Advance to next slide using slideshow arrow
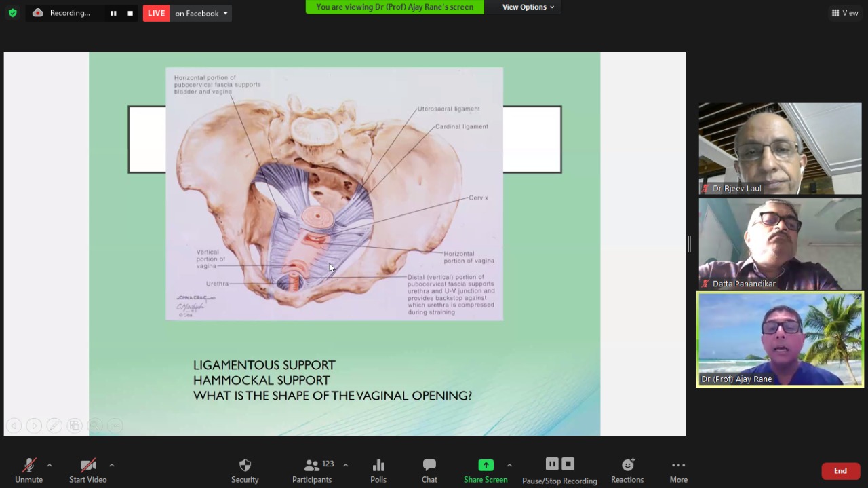This screenshot has width=868, height=488. pos(34,426)
